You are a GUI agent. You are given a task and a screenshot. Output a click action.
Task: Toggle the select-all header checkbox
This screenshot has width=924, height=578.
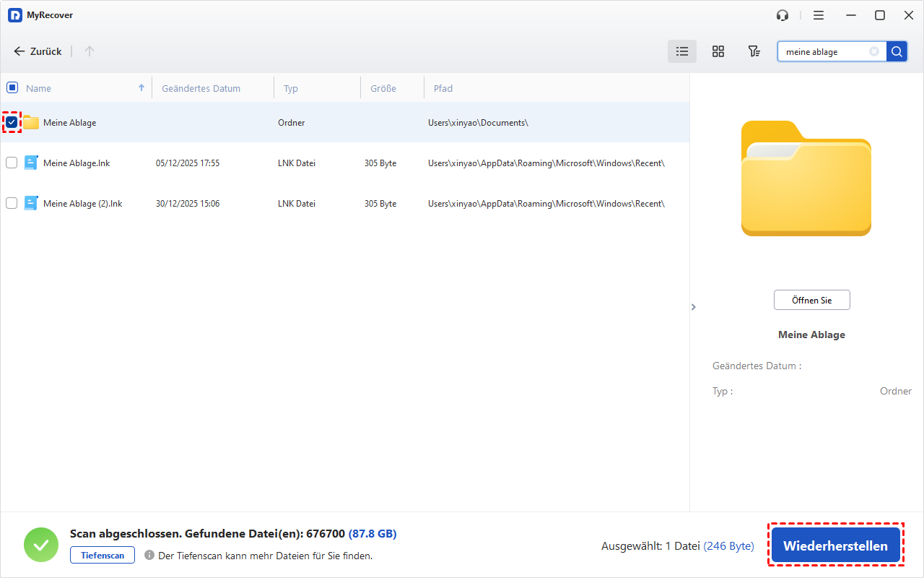tap(12, 88)
